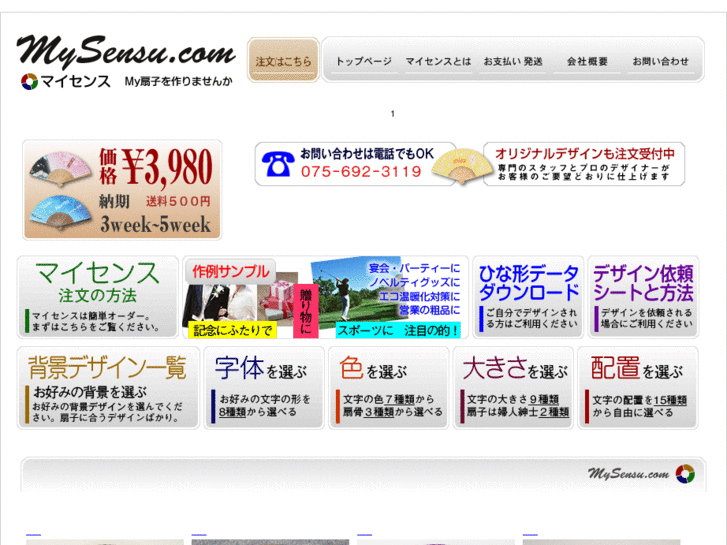
Task: Click the pink fan image in price banner
Action: coord(60,168)
